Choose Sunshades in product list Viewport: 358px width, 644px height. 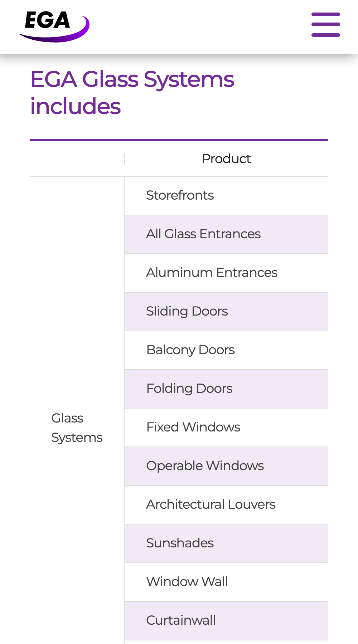(x=226, y=543)
